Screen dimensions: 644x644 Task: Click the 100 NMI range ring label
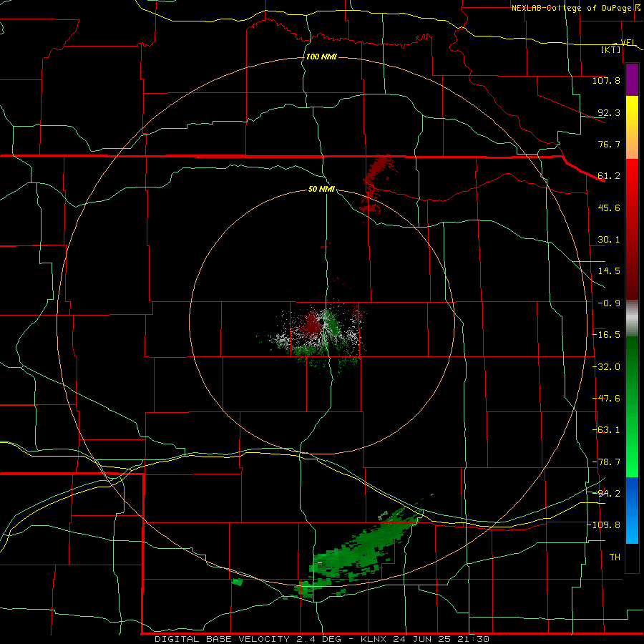(x=321, y=57)
